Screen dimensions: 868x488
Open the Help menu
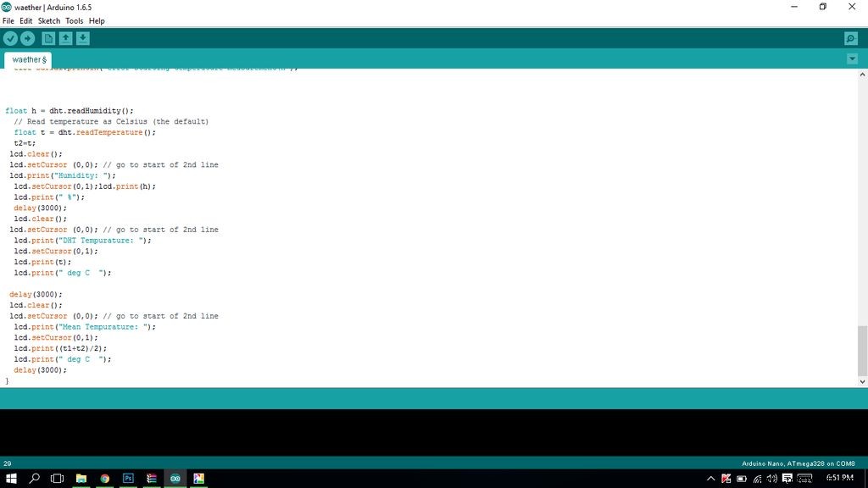[97, 20]
